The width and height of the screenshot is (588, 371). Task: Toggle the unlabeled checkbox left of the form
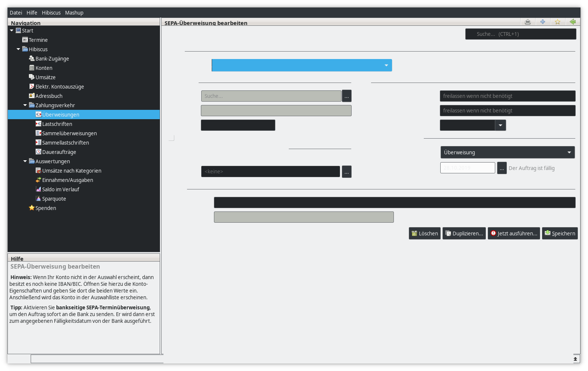pos(171,138)
